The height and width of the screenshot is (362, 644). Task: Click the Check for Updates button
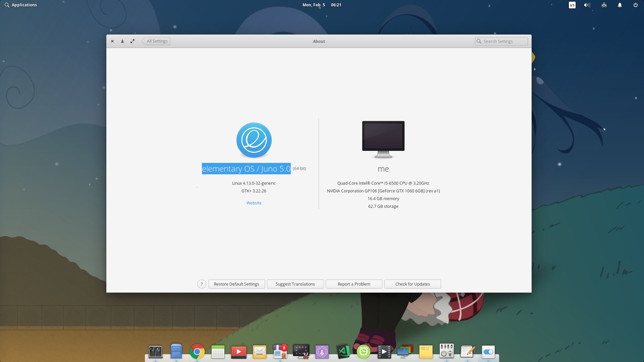412,284
